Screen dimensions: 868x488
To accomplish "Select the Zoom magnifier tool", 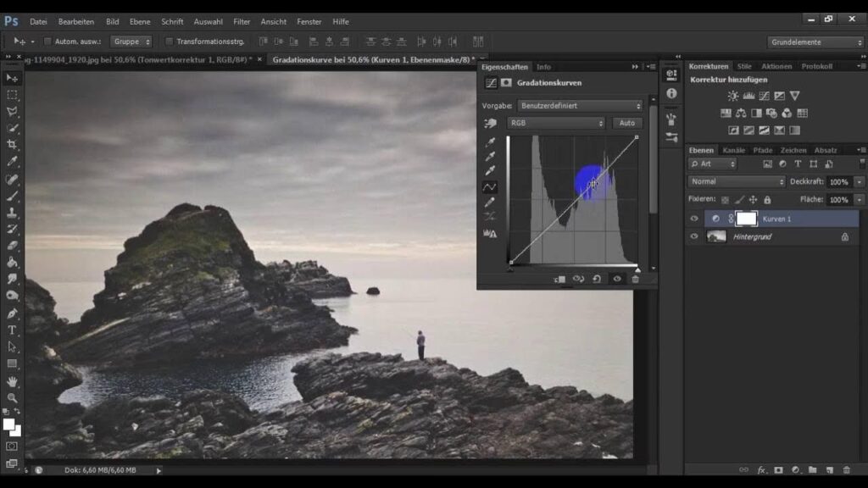I will [x=12, y=397].
